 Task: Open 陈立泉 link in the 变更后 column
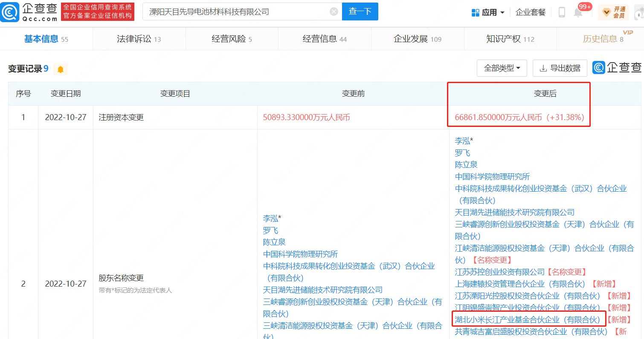(466, 165)
